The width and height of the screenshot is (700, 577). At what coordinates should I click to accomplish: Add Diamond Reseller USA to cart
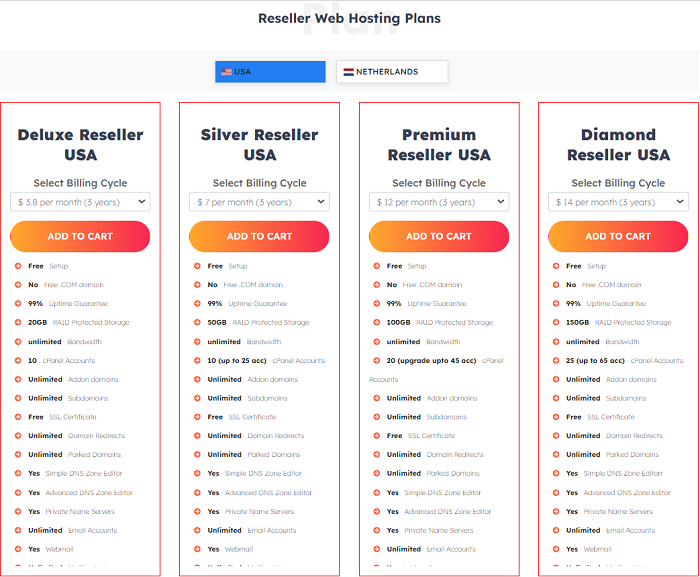(x=618, y=236)
